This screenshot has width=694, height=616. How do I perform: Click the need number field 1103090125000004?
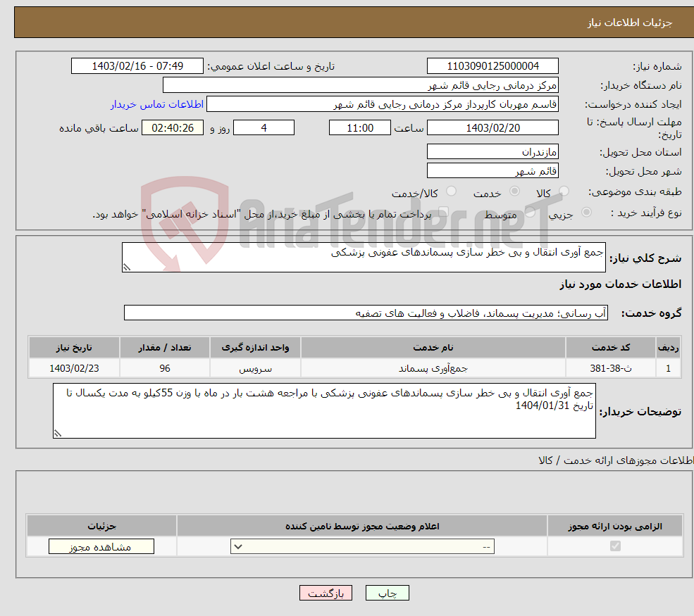(492, 66)
